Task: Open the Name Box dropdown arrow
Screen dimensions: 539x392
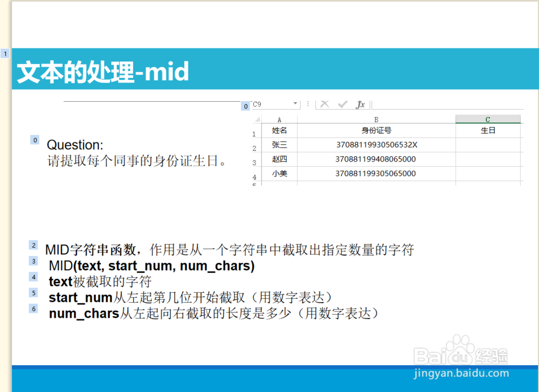Action: pyautogui.click(x=295, y=103)
